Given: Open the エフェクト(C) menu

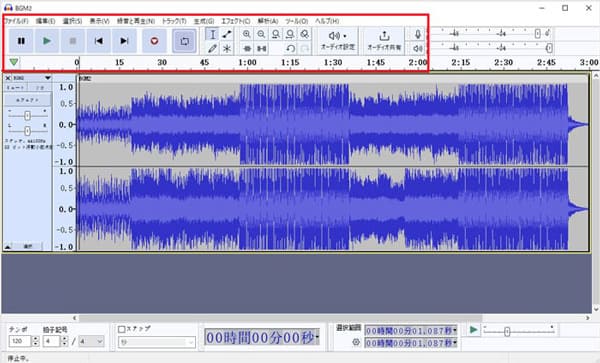Looking at the screenshot, I should pyautogui.click(x=236, y=21).
